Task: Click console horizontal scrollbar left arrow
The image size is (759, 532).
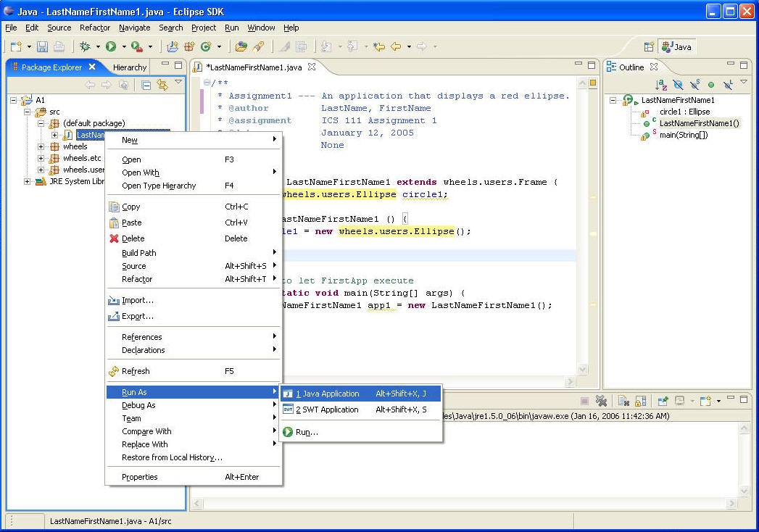Action: (x=197, y=504)
